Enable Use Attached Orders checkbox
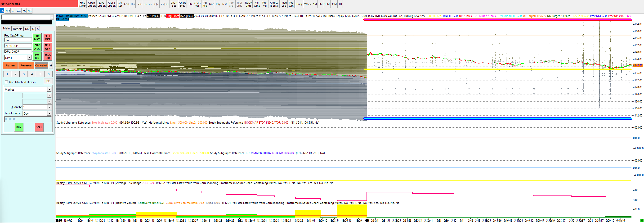Image resolution: width=644 pixels, height=223 pixels. pyautogui.click(x=6, y=82)
